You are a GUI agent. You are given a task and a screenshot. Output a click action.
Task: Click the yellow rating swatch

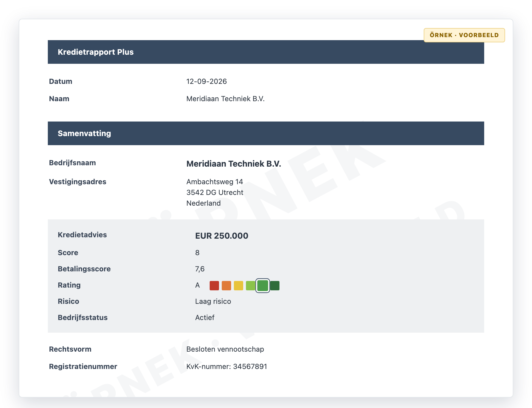pyautogui.click(x=239, y=285)
